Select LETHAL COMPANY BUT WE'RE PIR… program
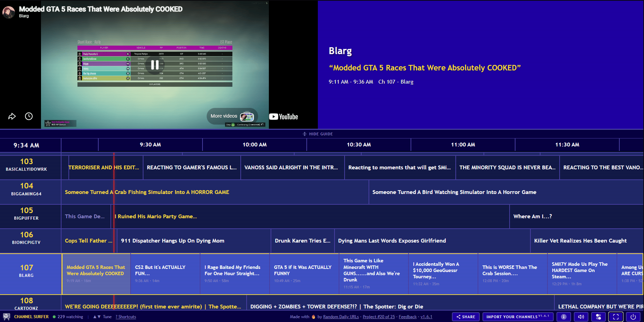This screenshot has width=644, height=322. click(x=599, y=303)
